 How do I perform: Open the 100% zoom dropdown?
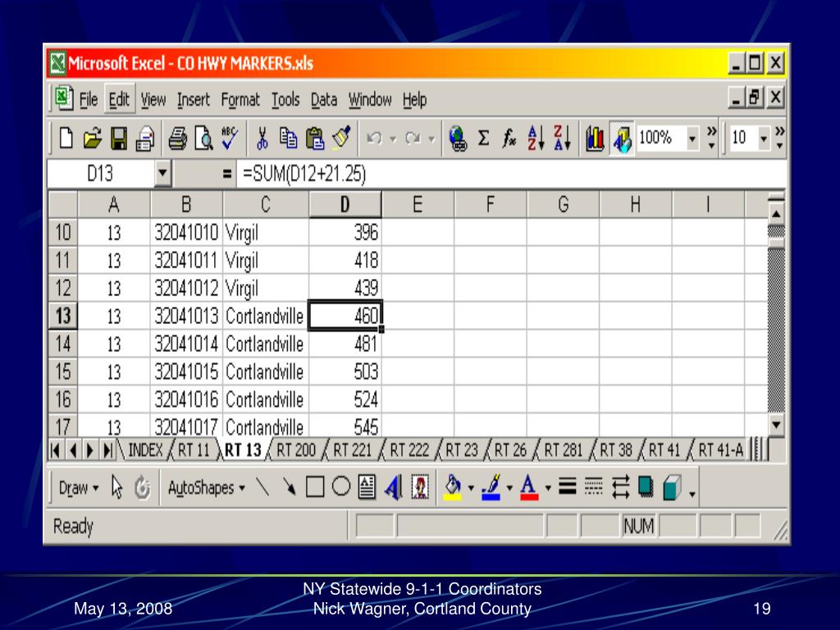692,138
